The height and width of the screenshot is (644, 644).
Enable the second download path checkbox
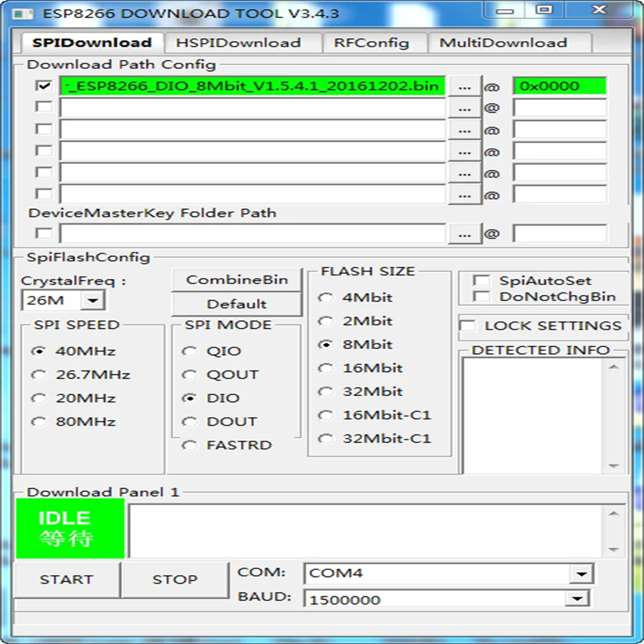pyautogui.click(x=44, y=107)
